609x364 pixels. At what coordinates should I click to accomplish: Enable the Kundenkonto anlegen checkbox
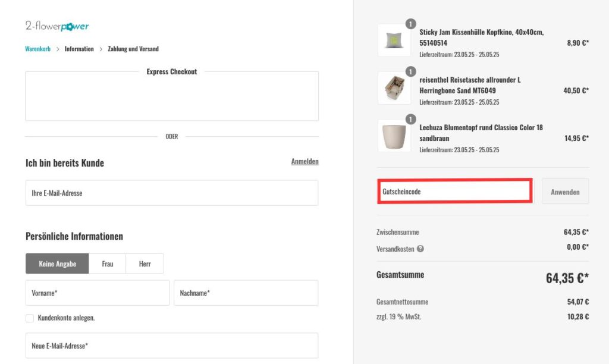tap(30, 318)
